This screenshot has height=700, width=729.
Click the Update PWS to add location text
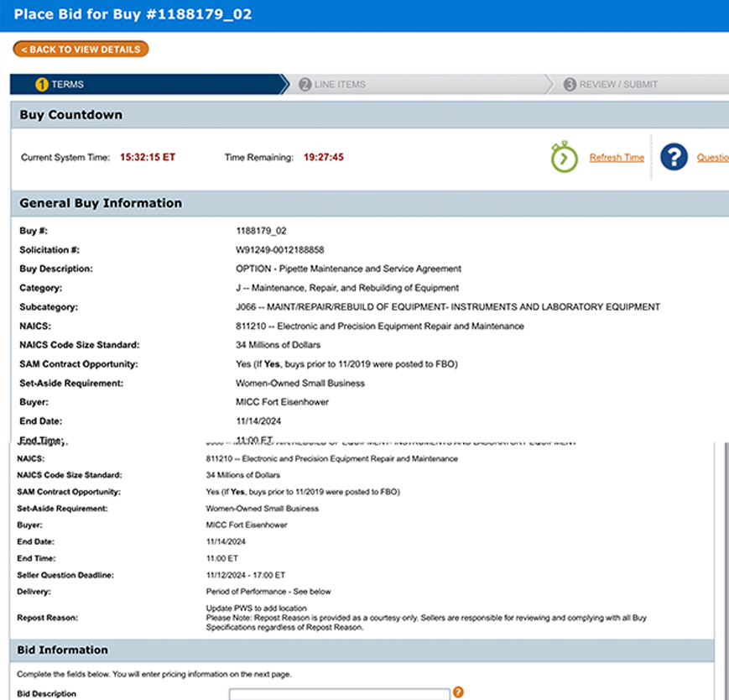[256, 609]
